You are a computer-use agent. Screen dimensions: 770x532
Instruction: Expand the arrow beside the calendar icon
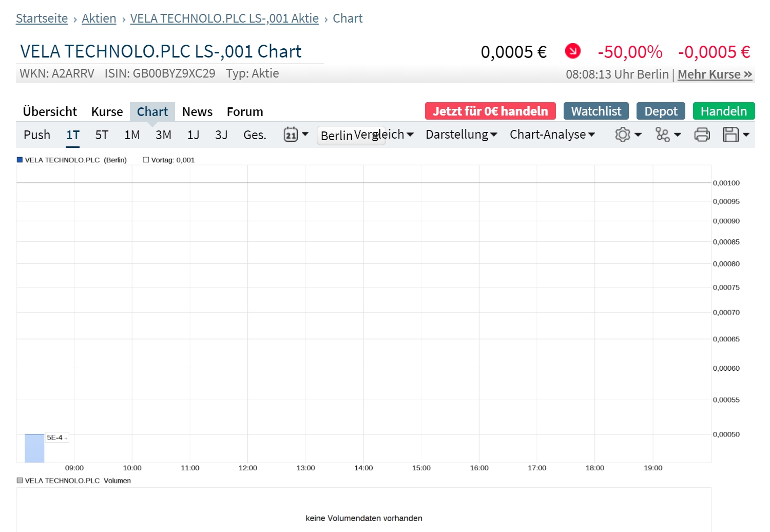point(305,134)
